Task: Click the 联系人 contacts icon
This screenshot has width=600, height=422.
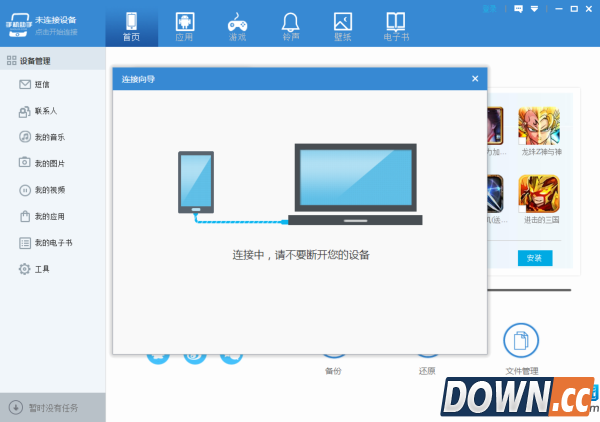Action: (x=25, y=111)
